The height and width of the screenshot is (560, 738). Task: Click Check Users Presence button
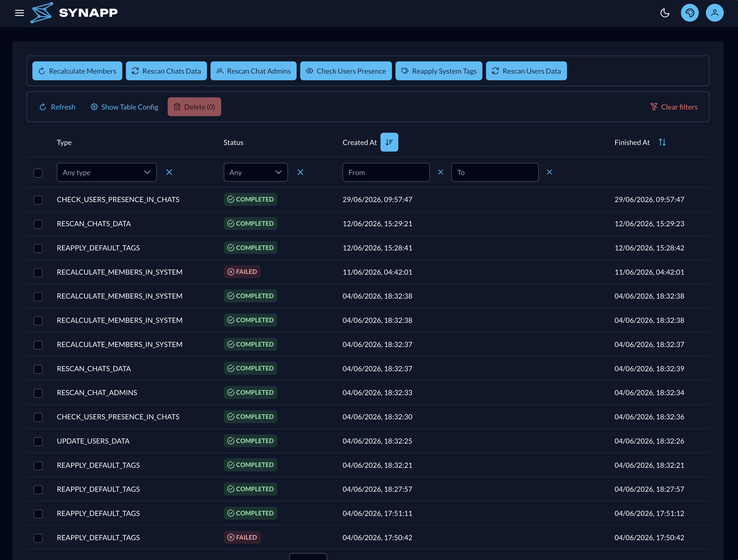coord(346,71)
